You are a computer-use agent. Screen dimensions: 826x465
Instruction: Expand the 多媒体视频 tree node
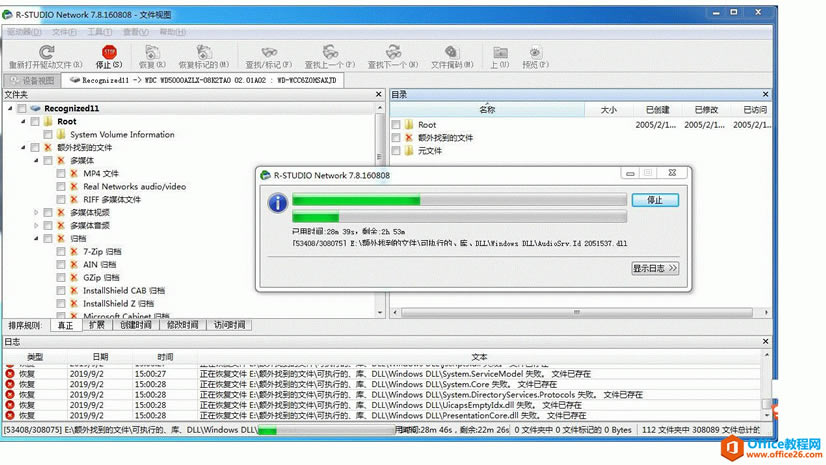36,213
